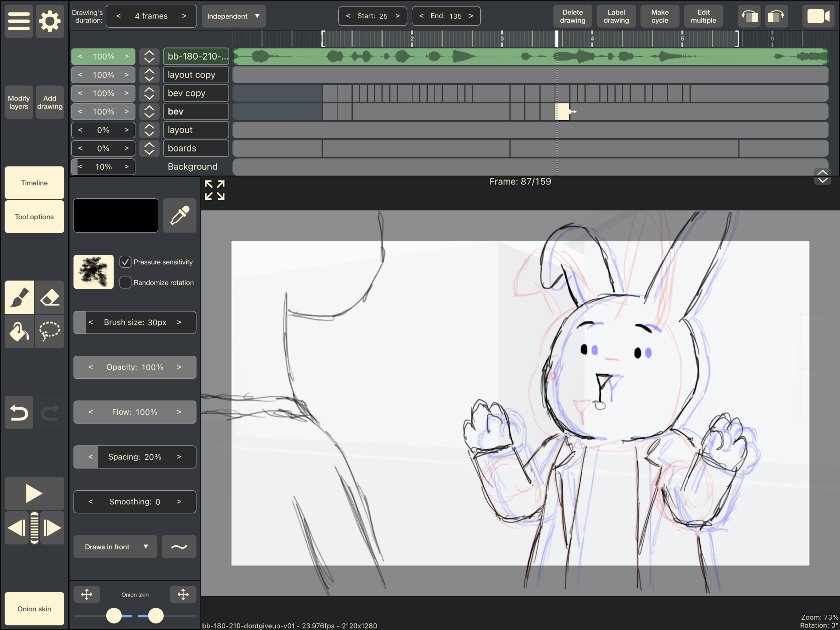
Task: Open the black color swatch
Action: pos(116,215)
